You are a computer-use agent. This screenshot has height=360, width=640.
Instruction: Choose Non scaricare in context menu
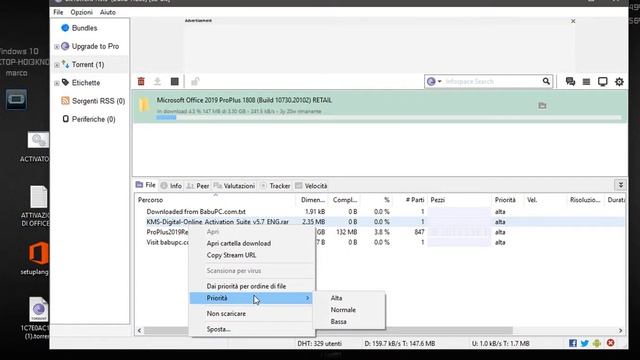[x=226, y=314]
